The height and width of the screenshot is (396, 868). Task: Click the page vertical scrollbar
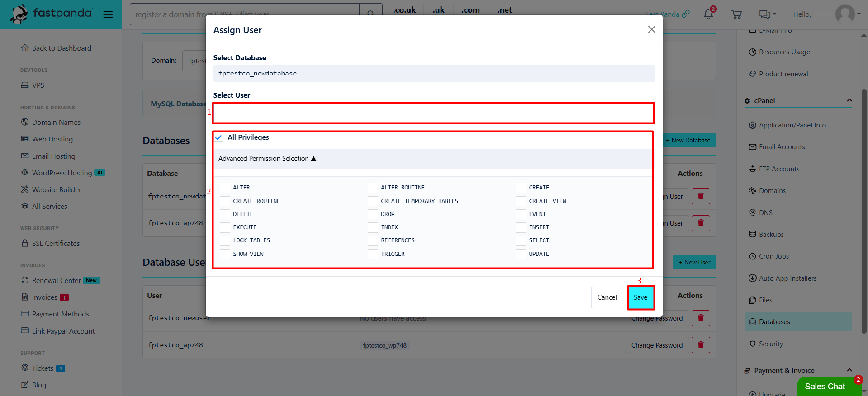coord(864,210)
